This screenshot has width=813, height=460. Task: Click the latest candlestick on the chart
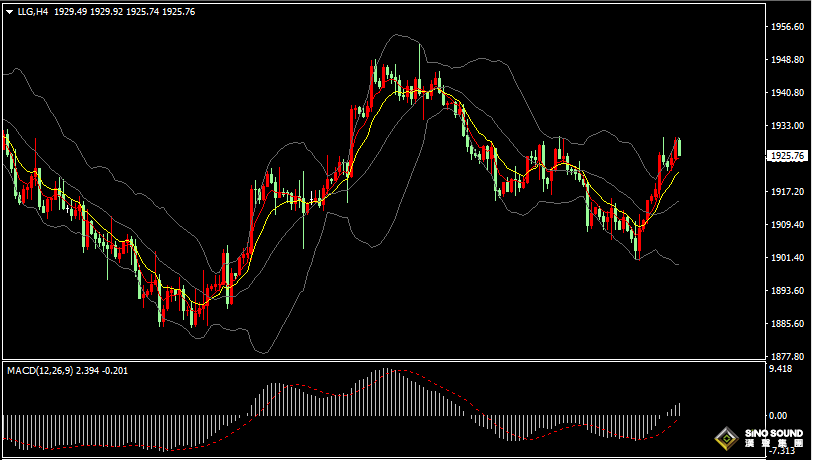[679, 148]
